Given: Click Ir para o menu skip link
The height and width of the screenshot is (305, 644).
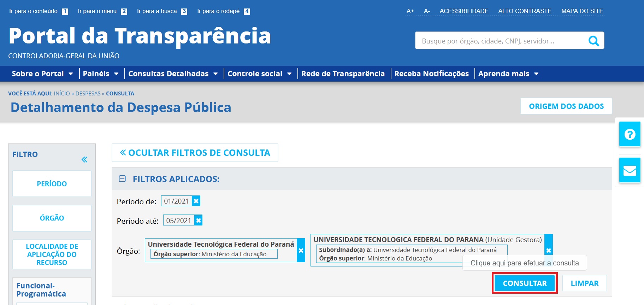Looking at the screenshot, I should click(102, 11).
